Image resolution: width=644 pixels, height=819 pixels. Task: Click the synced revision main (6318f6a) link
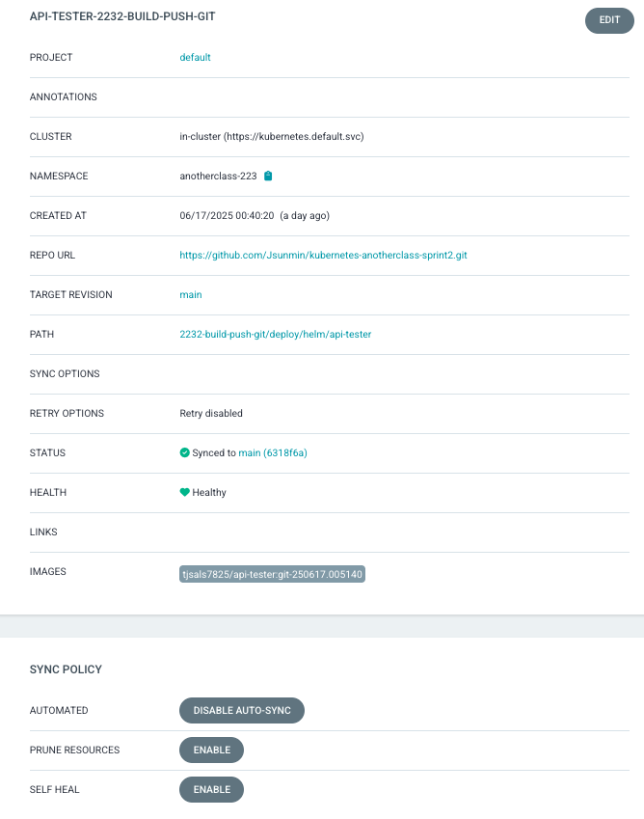(x=273, y=452)
